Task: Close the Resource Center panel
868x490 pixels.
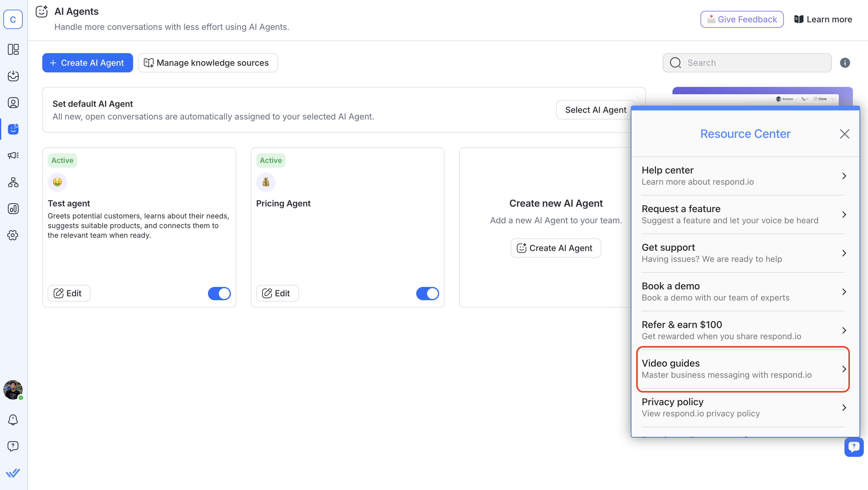Action: click(x=844, y=134)
